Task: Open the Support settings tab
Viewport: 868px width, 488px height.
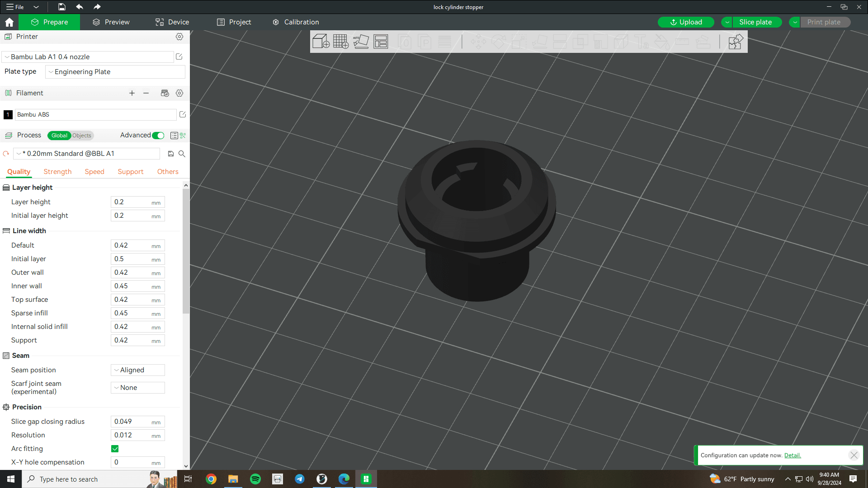Action: click(131, 172)
